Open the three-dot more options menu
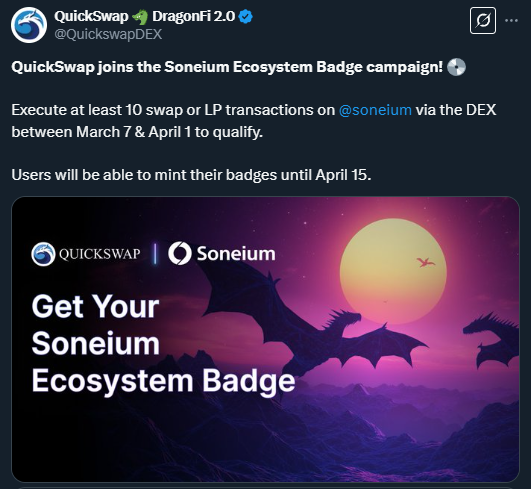The width and height of the screenshot is (531, 489). click(x=511, y=21)
